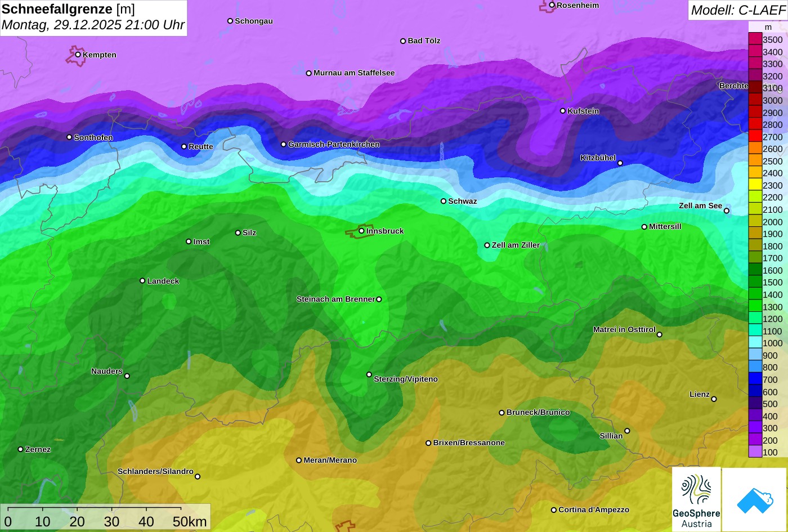This screenshot has width=788, height=532.
Task: Click the Zell am Ziller label
Action: (516, 245)
